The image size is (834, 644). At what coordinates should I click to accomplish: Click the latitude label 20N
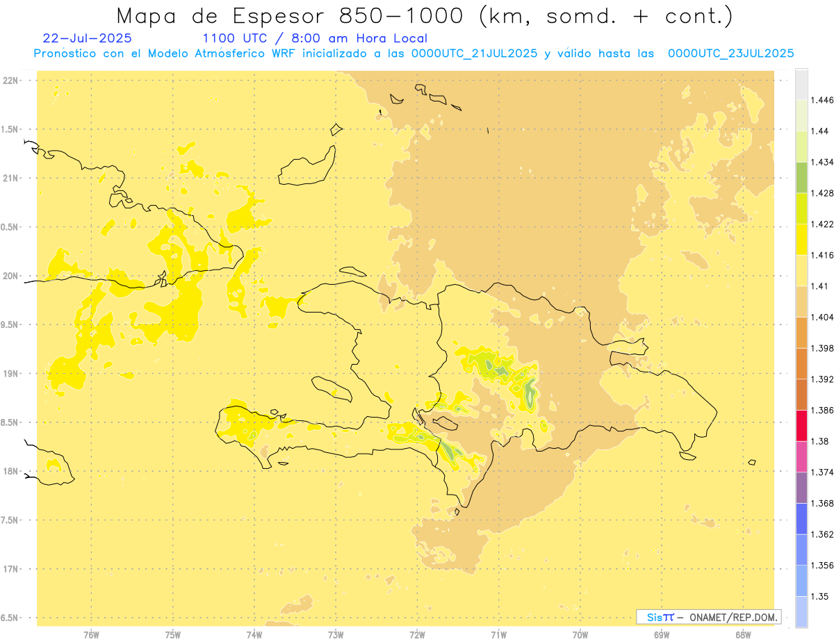(10, 276)
